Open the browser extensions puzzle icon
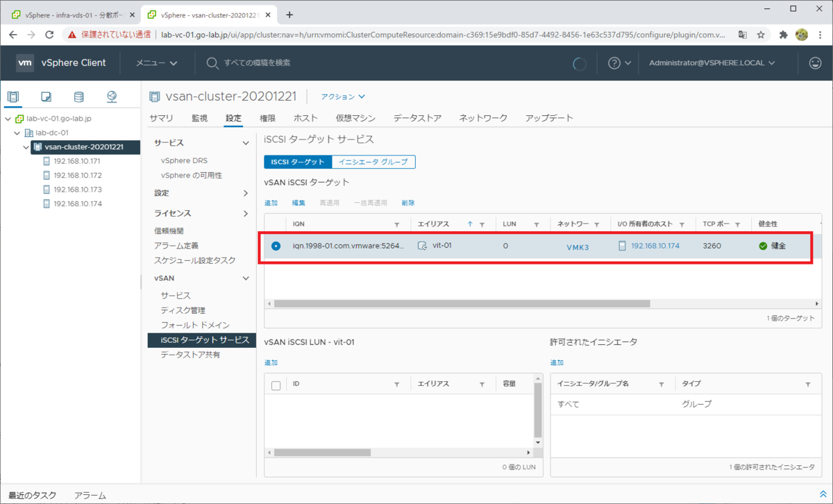The height and width of the screenshot is (504, 833). click(784, 34)
